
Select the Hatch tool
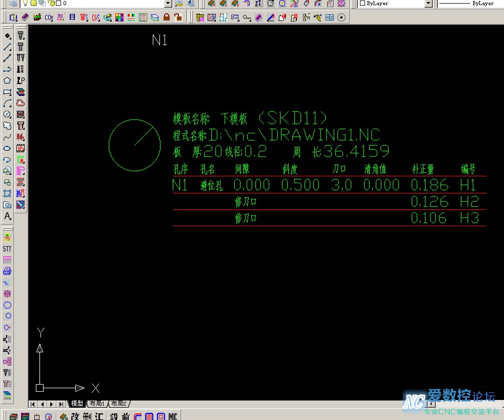tap(7, 193)
